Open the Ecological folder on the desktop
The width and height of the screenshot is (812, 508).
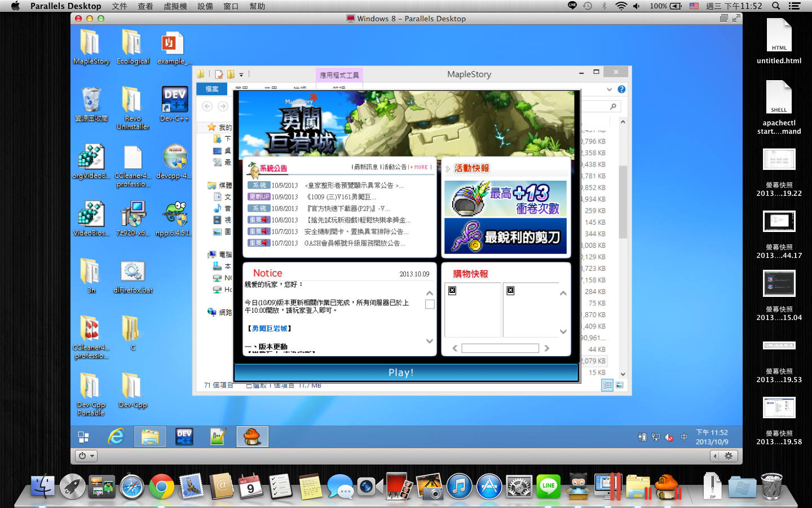133,47
